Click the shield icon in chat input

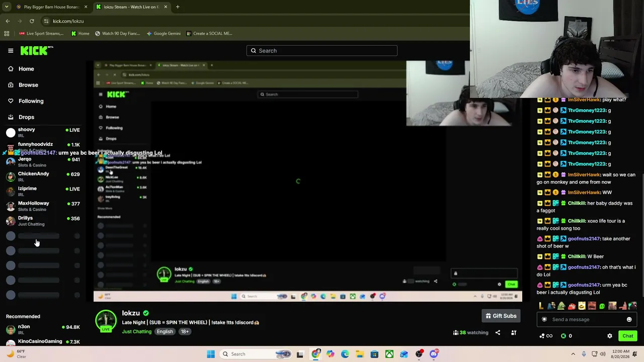(544, 319)
